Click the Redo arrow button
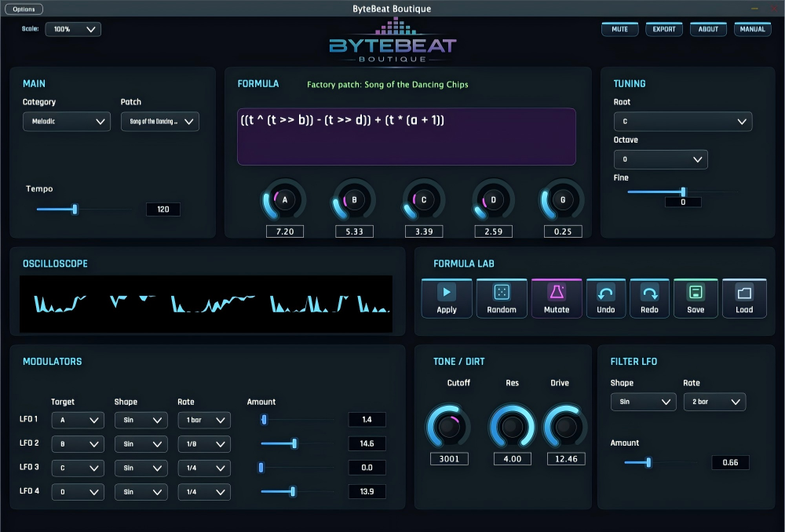The image size is (785, 532). 649,298
